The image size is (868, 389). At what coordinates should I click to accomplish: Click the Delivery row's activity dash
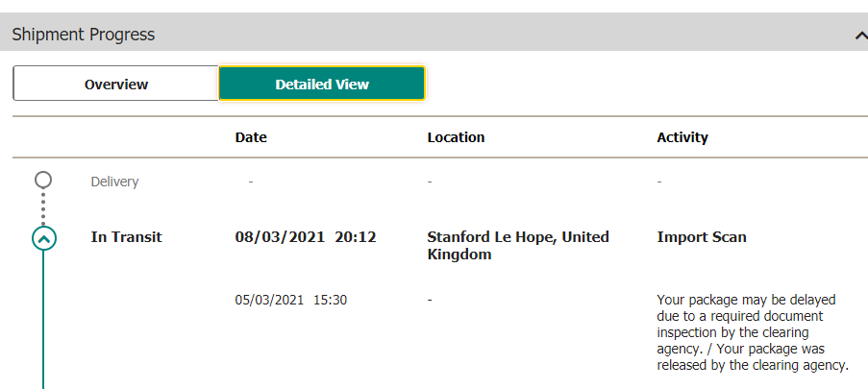[x=659, y=182]
